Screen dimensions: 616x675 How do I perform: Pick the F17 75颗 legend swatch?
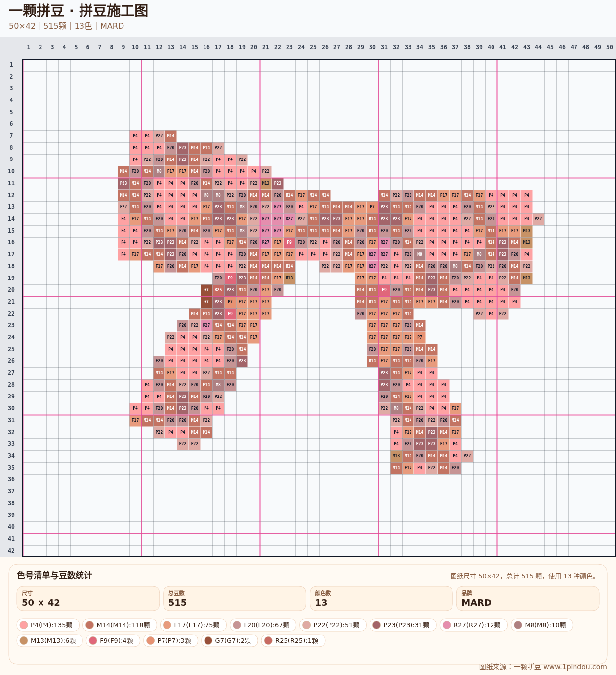click(193, 625)
